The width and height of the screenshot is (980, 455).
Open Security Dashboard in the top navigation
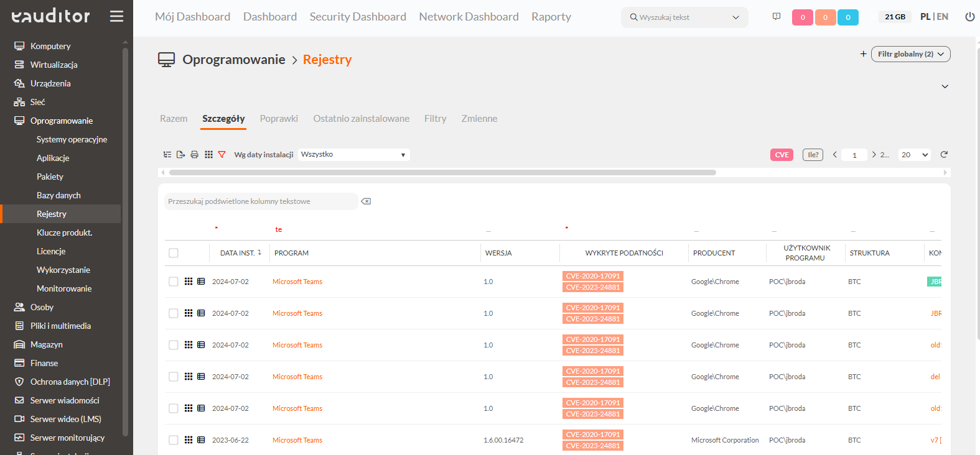click(x=358, y=17)
